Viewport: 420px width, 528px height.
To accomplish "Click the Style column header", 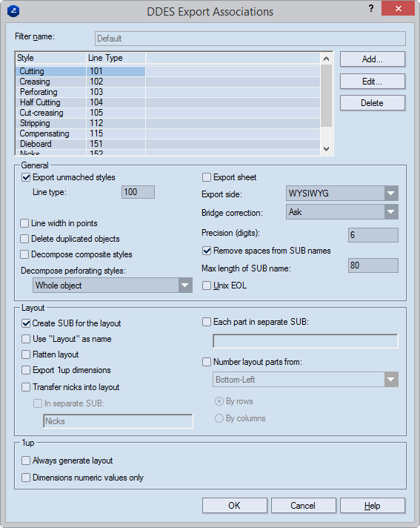I will tap(50, 58).
